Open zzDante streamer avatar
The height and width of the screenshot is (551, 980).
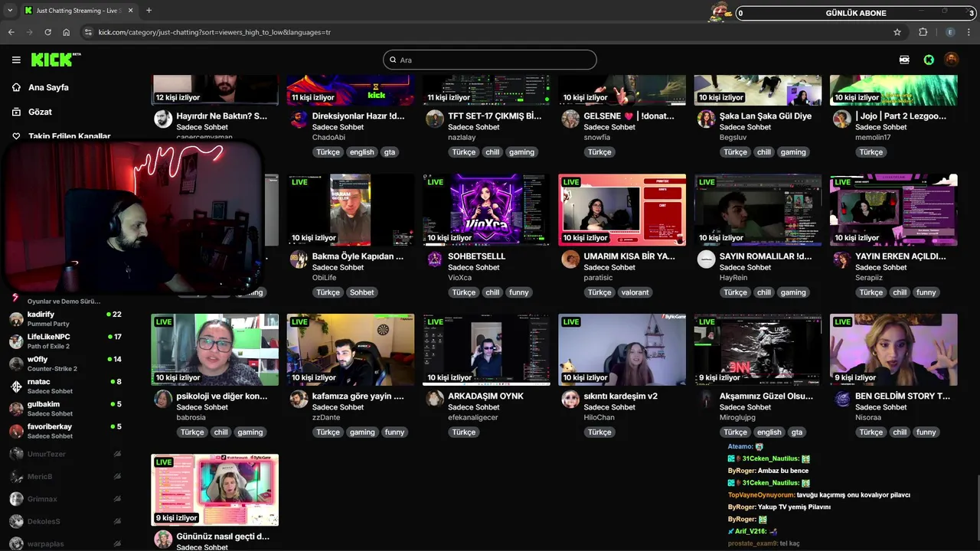click(299, 399)
